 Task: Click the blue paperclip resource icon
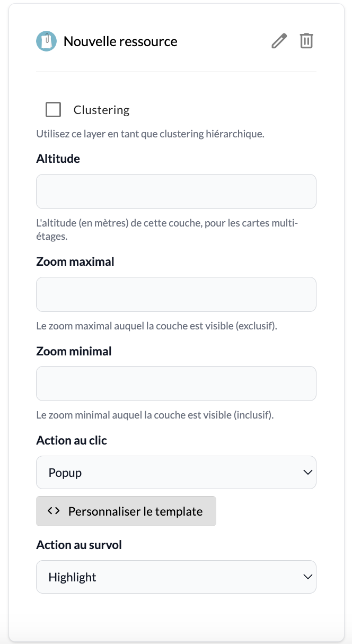(x=47, y=41)
